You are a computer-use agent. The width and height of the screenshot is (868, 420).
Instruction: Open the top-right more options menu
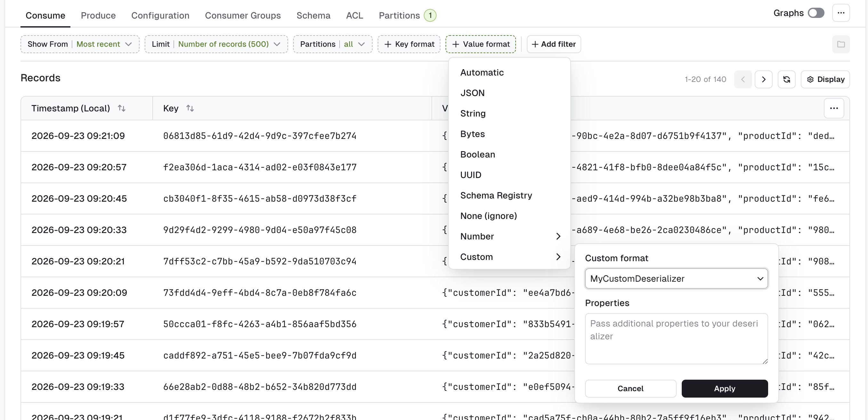tap(841, 13)
